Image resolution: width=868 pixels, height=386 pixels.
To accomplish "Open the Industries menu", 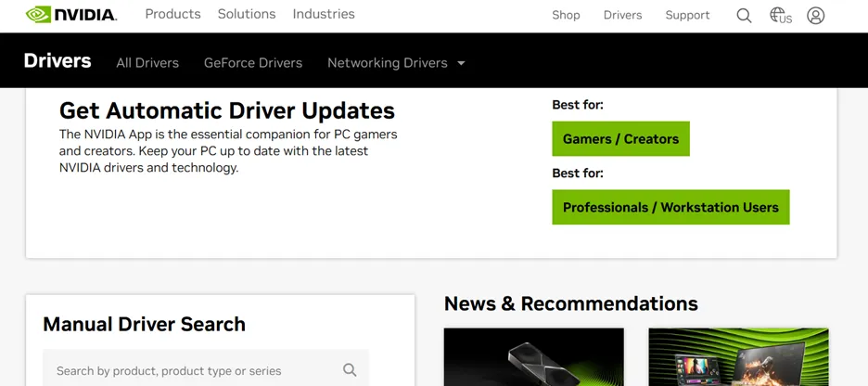I will click(324, 14).
